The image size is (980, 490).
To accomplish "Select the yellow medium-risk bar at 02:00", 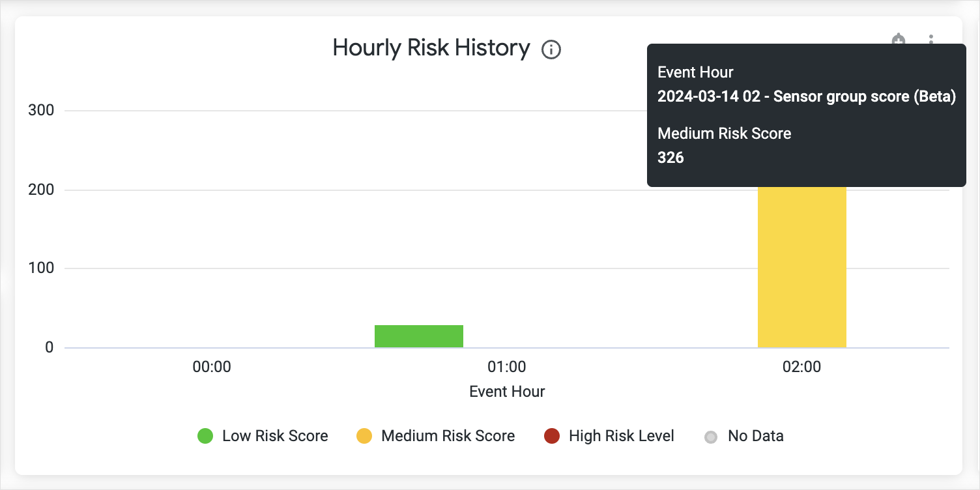I will pyautogui.click(x=802, y=267).
